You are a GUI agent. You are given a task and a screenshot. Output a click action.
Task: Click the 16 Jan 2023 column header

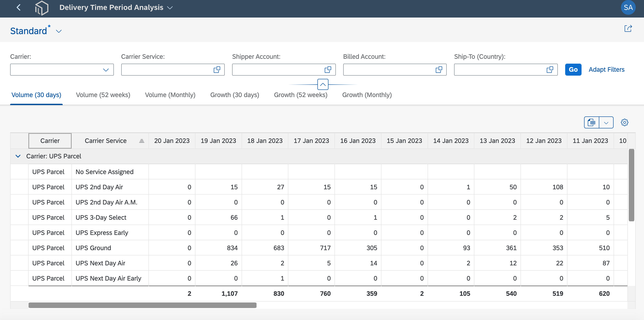(x=358, y=141)
